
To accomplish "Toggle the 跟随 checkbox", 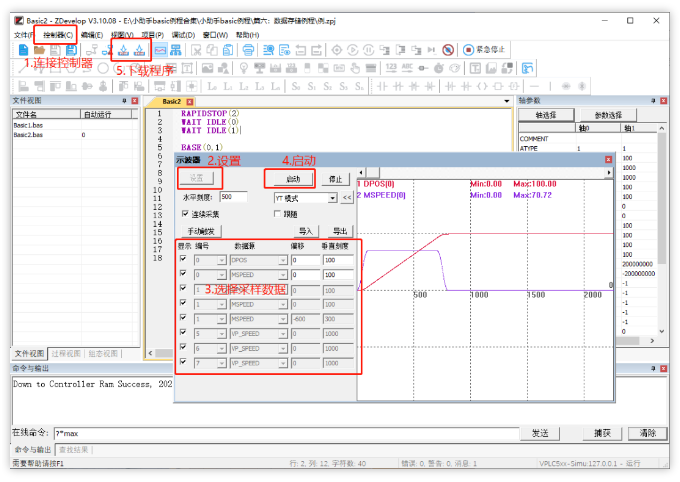I will (277, 213).
